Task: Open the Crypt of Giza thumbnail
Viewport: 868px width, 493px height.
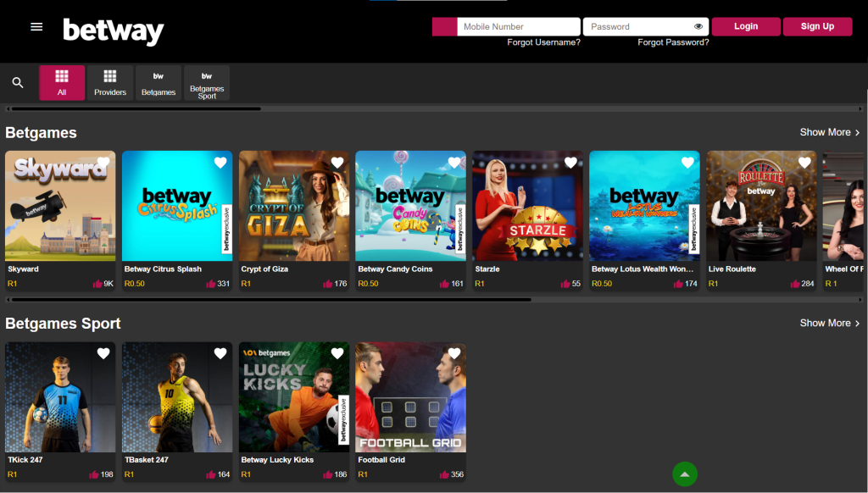Action: coord(294,206)
